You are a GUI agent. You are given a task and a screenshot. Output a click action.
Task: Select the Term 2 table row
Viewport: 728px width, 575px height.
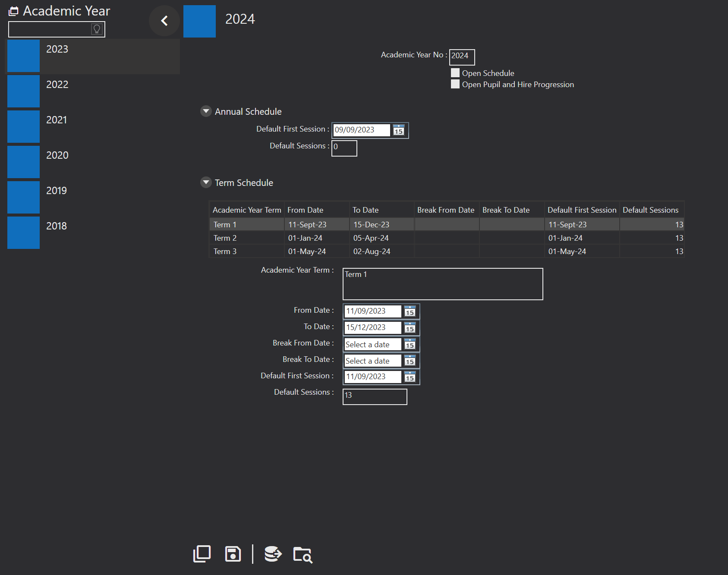[447, 238]
